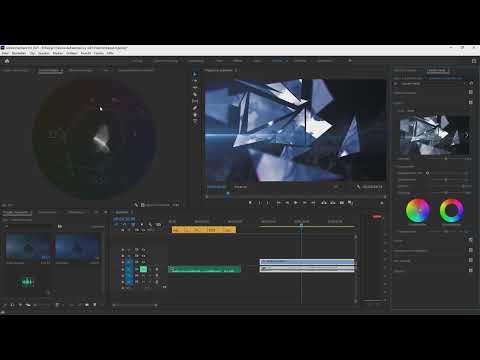Toggle the Basic Correction section checkbox
Screen dimensions: 480x360
471,92
